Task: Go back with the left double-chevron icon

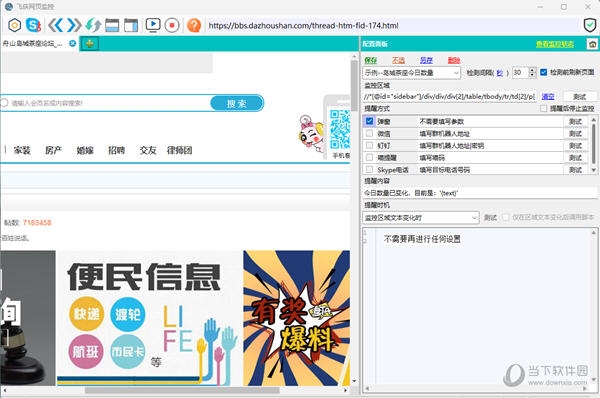Action: coord(55,25)
